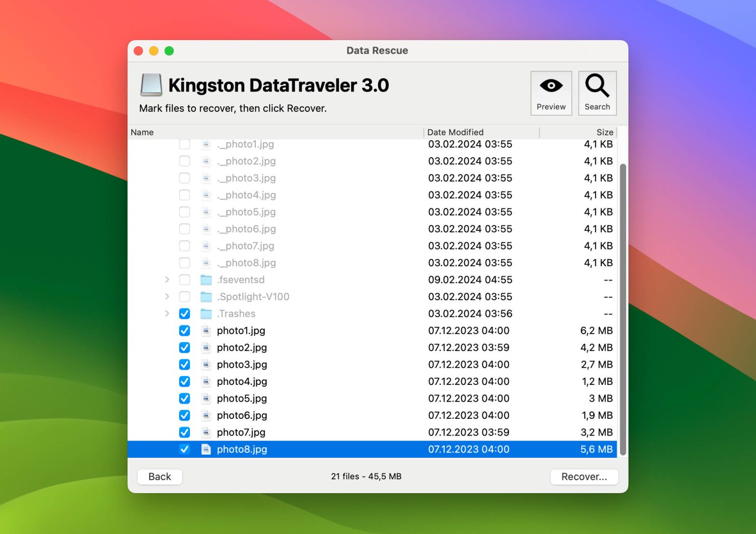Sort files by the Name column

[142, 132]
